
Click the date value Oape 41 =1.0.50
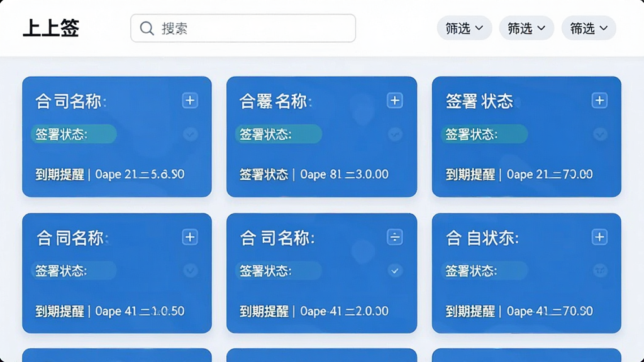click(x=140, y=311)
